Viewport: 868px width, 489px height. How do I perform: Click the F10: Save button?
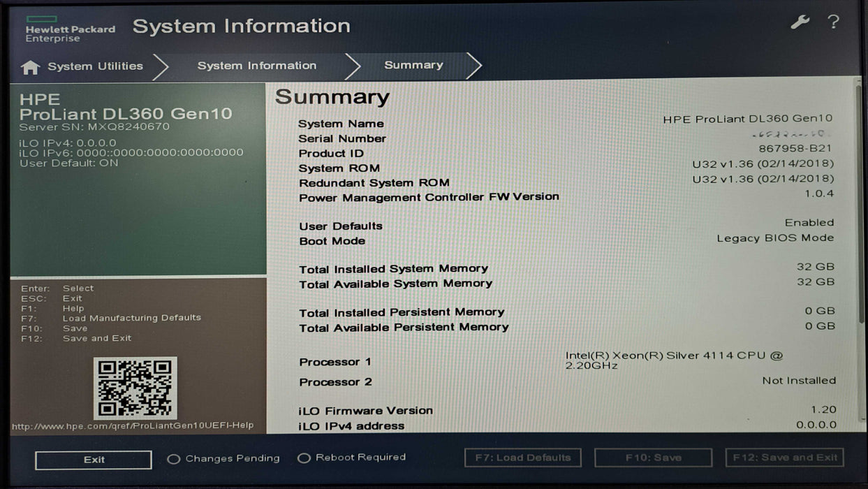coord(653,458)
